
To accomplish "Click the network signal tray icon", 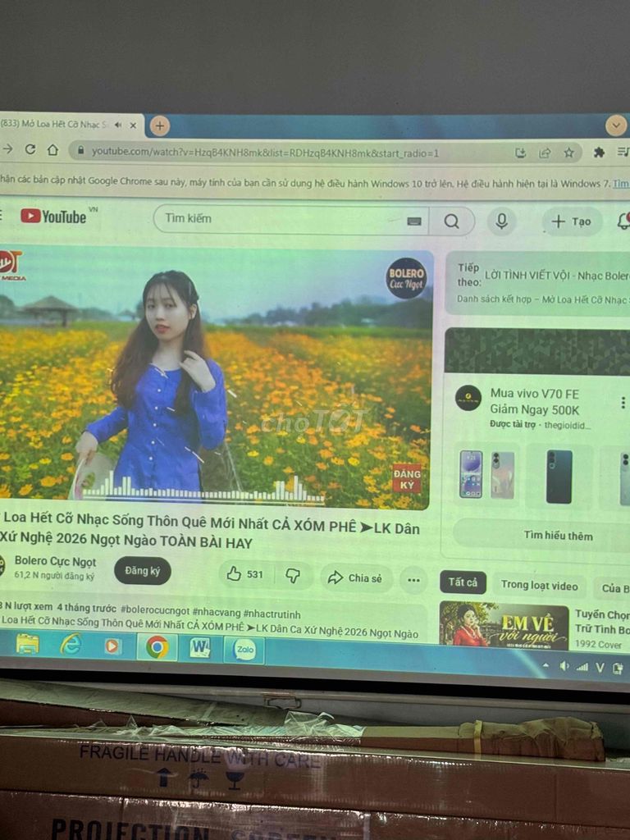I will [x=582, y=667].
